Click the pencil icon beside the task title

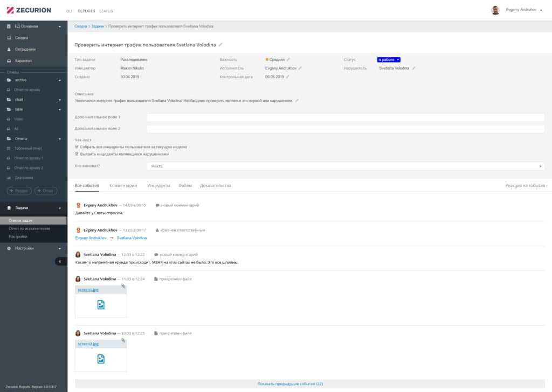(220, 45)
